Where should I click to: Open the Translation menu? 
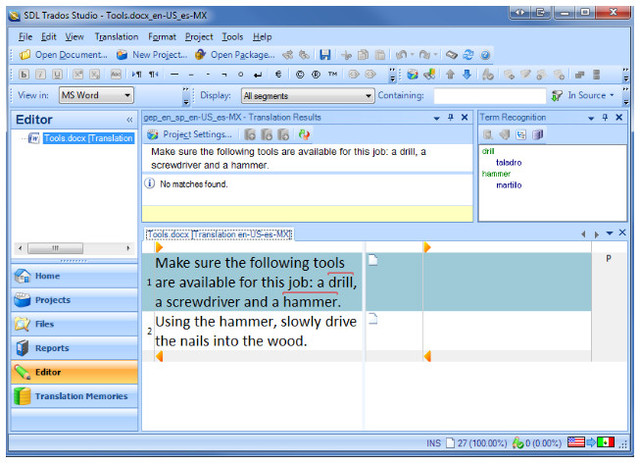pyautogui.click(x=116, y=37)
